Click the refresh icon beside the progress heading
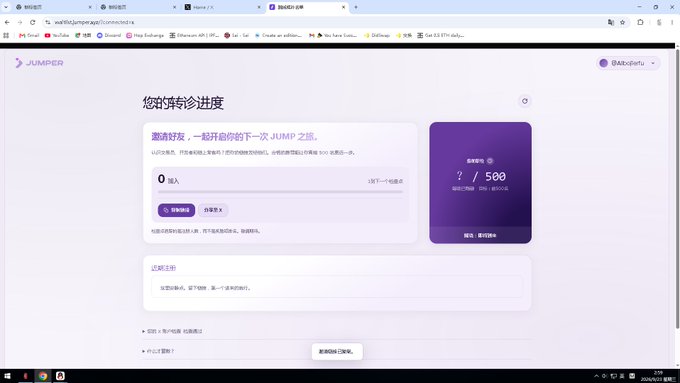 point(525,101)
